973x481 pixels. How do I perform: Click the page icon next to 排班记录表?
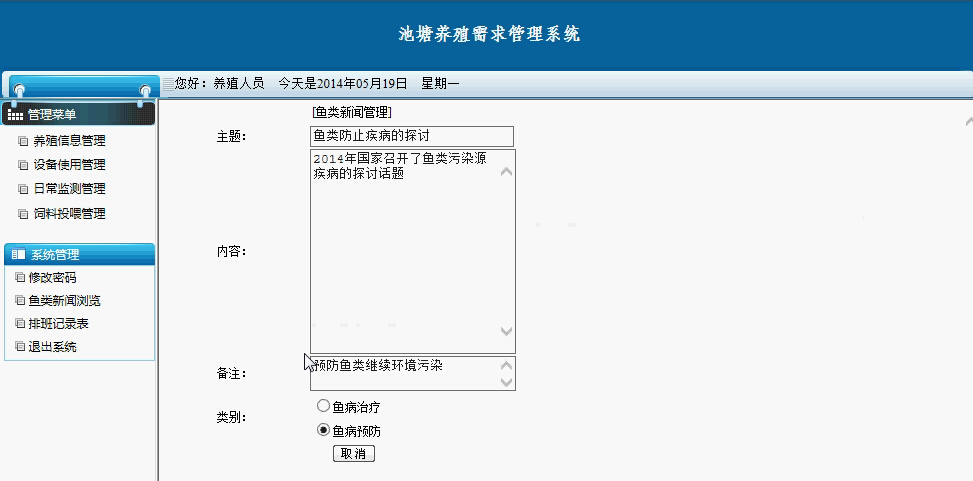20,323
